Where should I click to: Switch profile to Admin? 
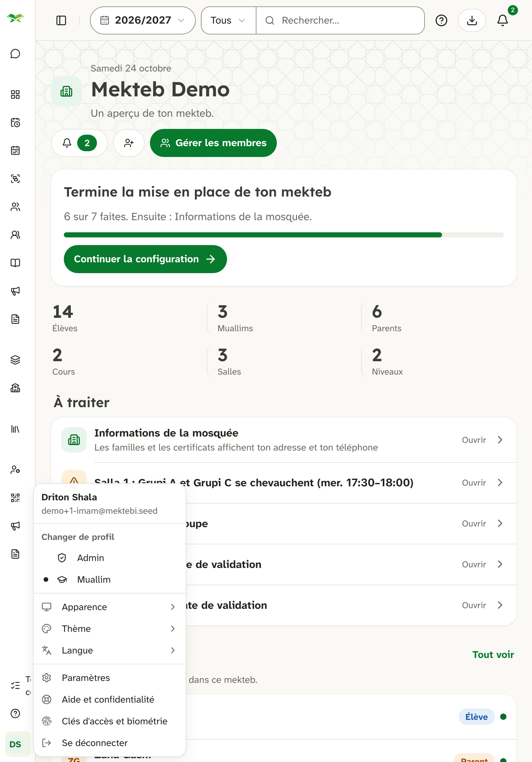109,558
